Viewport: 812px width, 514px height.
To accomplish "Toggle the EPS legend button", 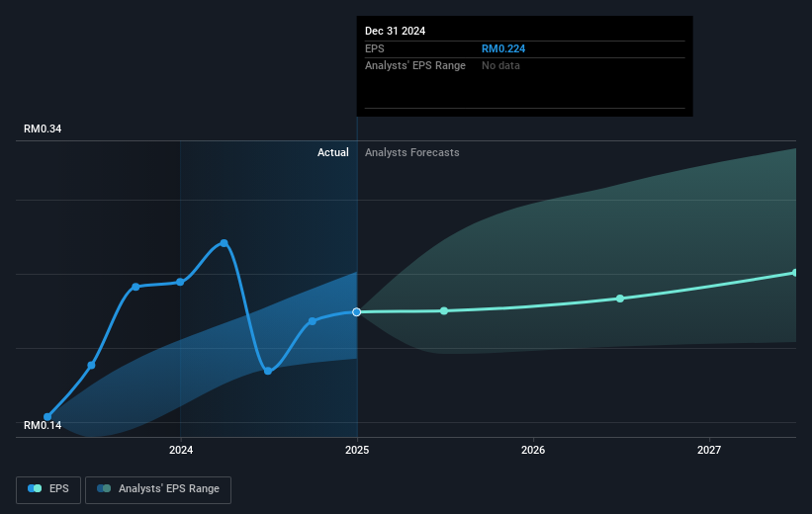I will click(x=48, y=489).
